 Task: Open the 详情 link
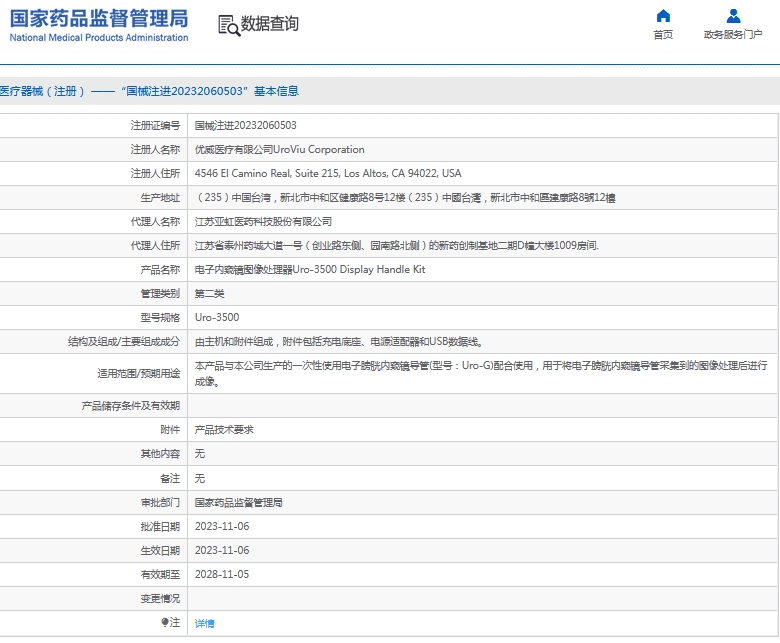(x=204, y=623)
